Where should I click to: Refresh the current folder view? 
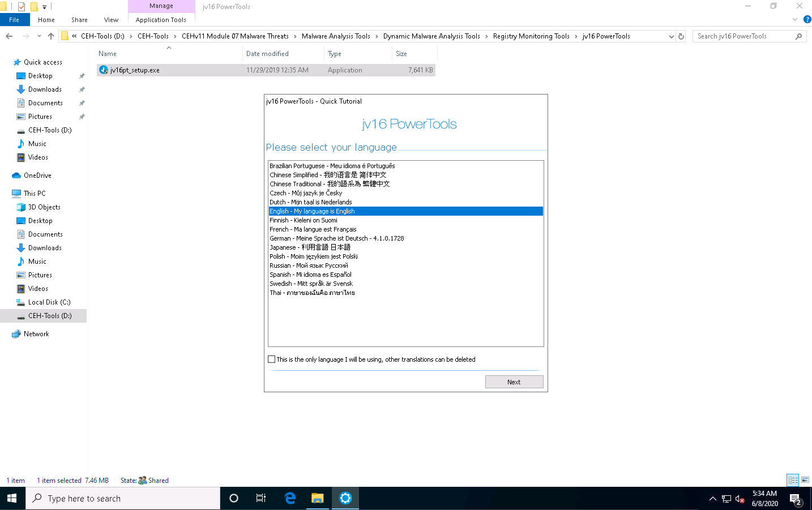coord(681,36)
